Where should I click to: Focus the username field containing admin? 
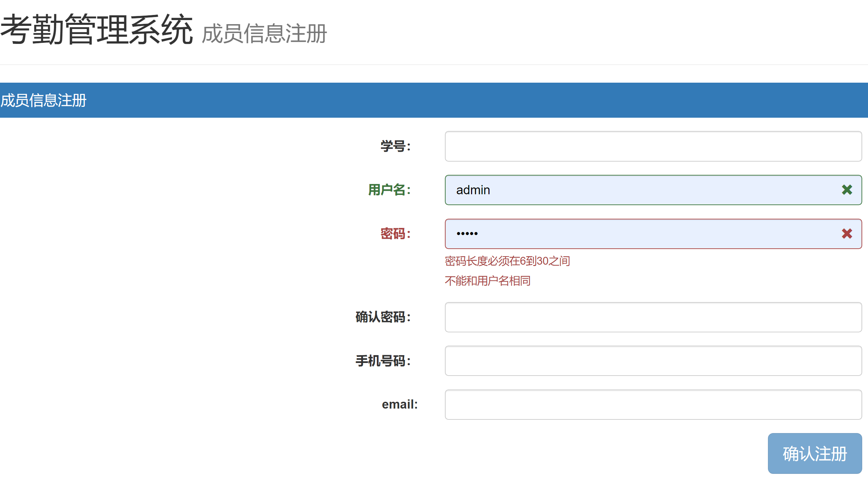click(x=640, y=190)
